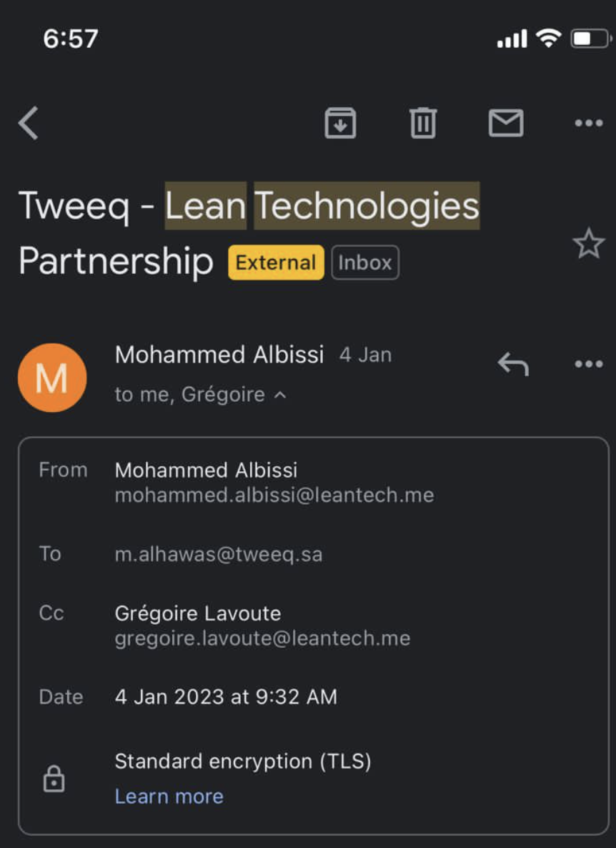Tap the Inbox label chip

pyautogui.click(x=365, y=262)
